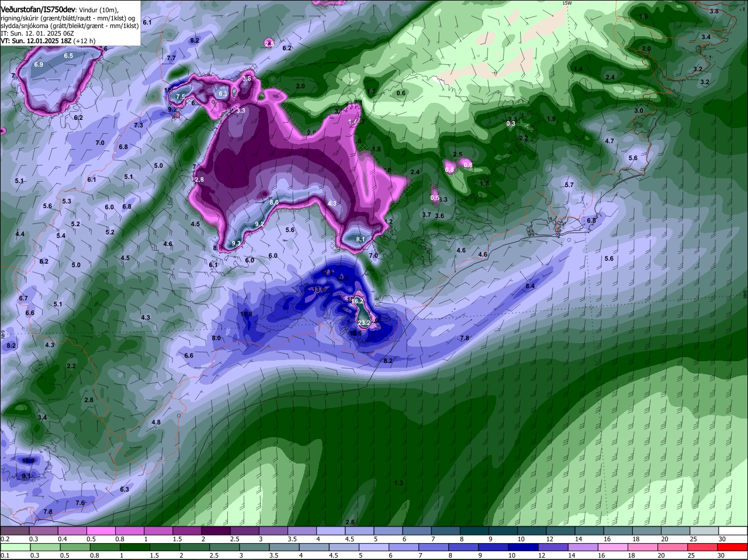Click the 5.7 value on the map

(569, 185)
